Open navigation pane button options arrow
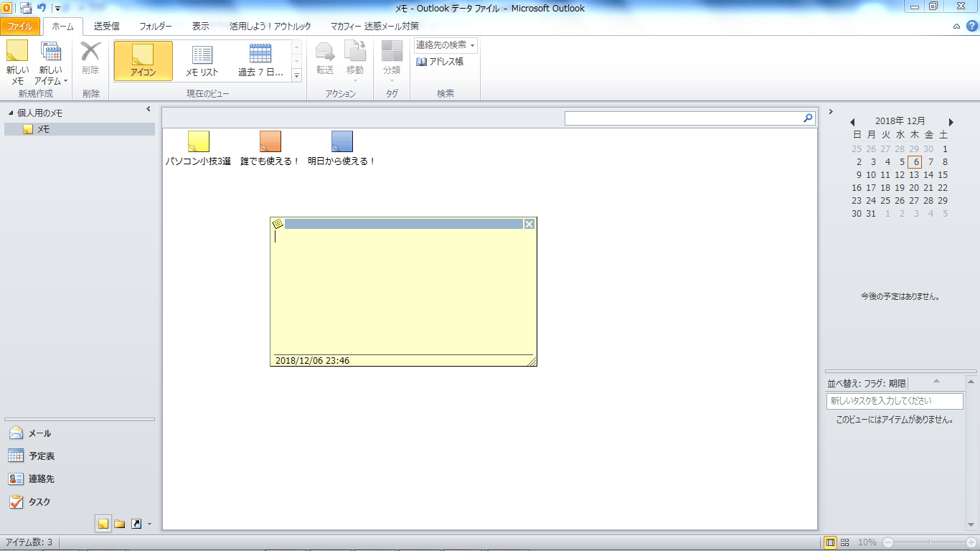The width and height of the screenshot is (980, 551). [x=149, y=524]
